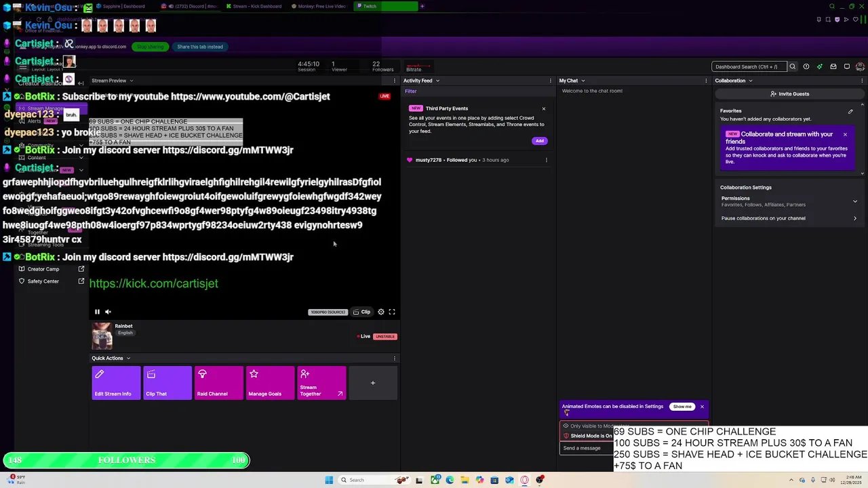
Task: Click Show me on animated emotes notice
Action: tap(682, 407)
